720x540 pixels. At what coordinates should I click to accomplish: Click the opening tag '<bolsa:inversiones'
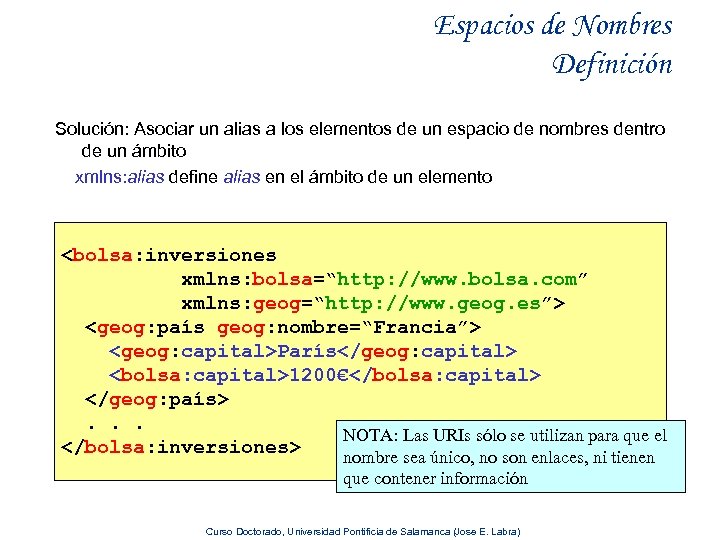pyautogui.click(x=169, y=255)
